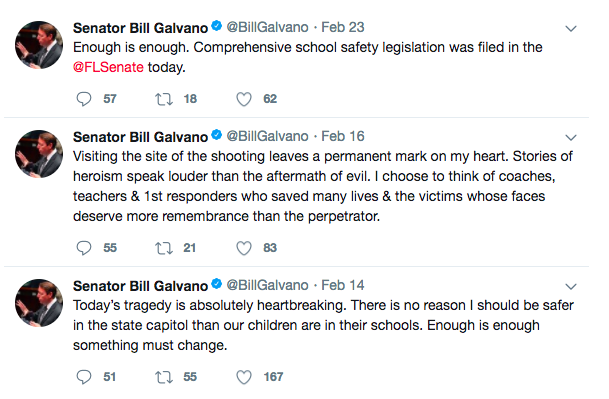This screenshot has height=399, width=609.
Task: Like the Feb 14 tweet with 167 likes
Action: point(244,377)
